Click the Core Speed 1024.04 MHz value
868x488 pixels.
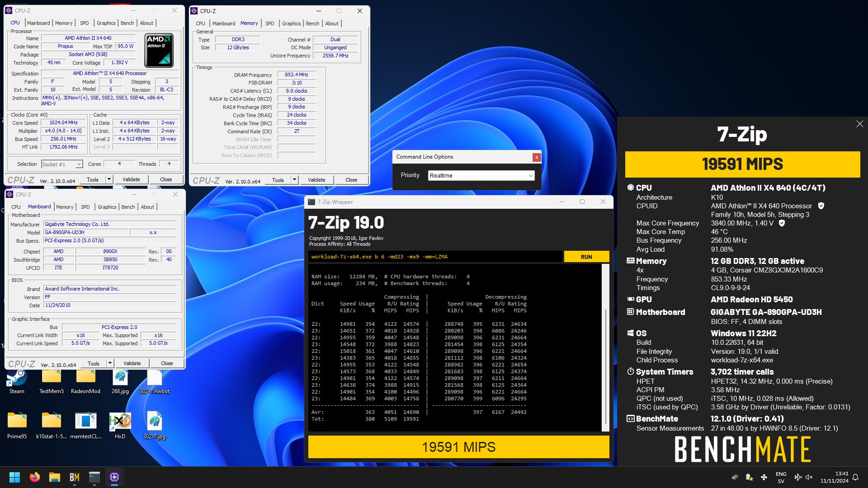[x=63, y=122]
